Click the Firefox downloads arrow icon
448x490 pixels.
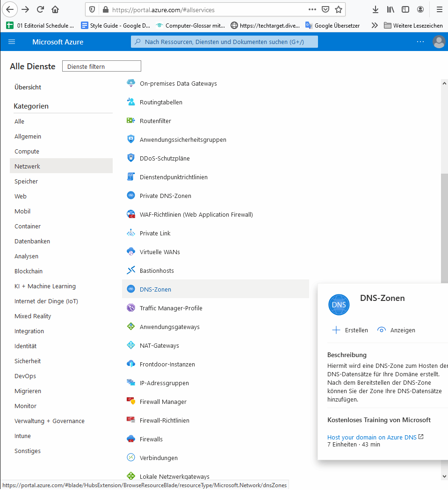click(x=375, y=9)
